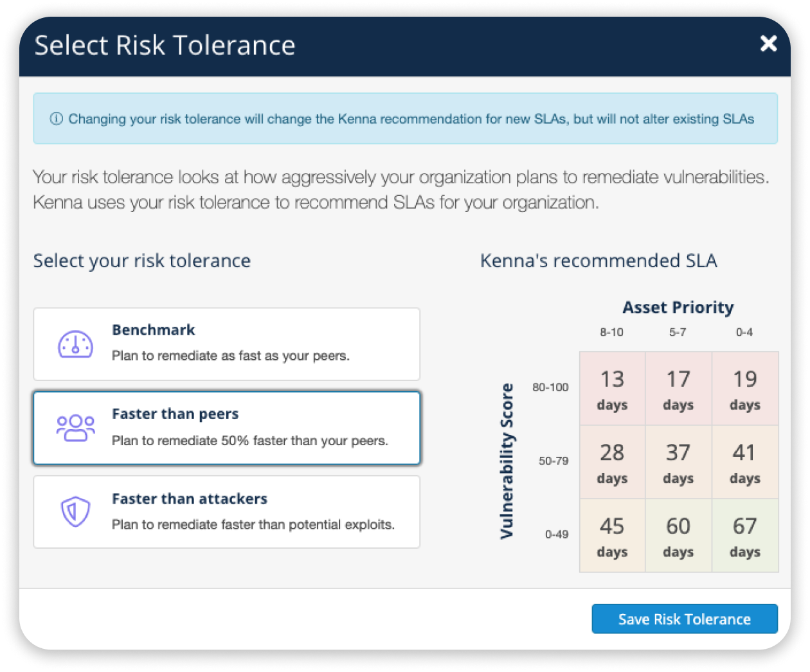
Task: Click the Benchmark speedometer icon
Action: 77,344
